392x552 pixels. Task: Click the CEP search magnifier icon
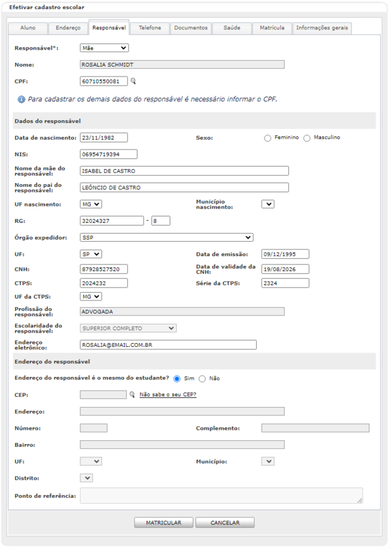[x=132, y=395]
